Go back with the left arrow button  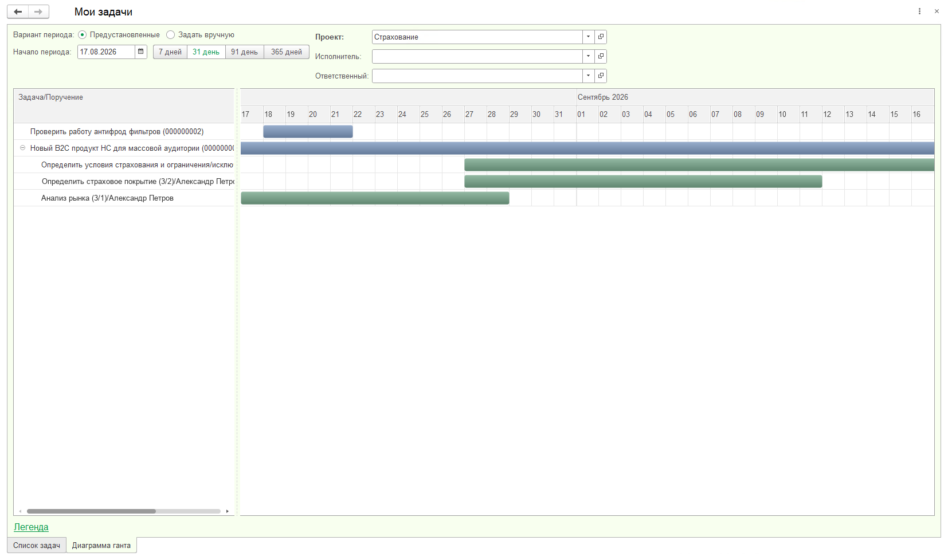click(x=18, y=11)
